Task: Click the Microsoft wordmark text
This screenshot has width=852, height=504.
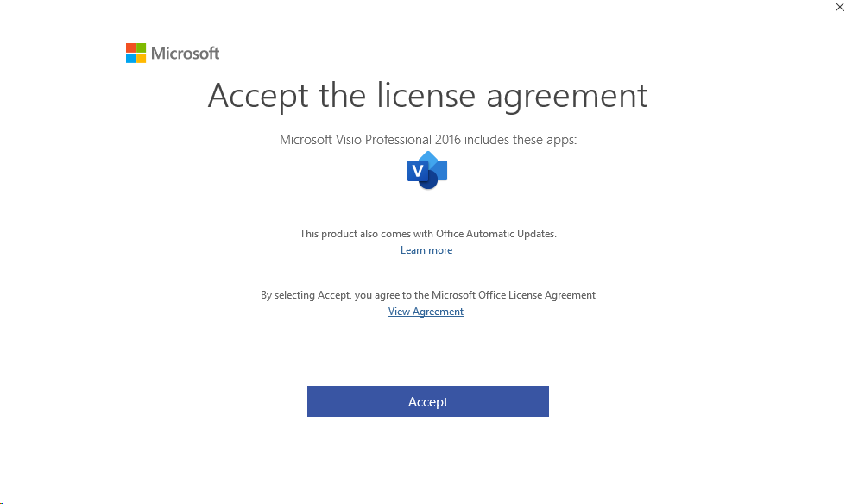Action: (186, 54)
